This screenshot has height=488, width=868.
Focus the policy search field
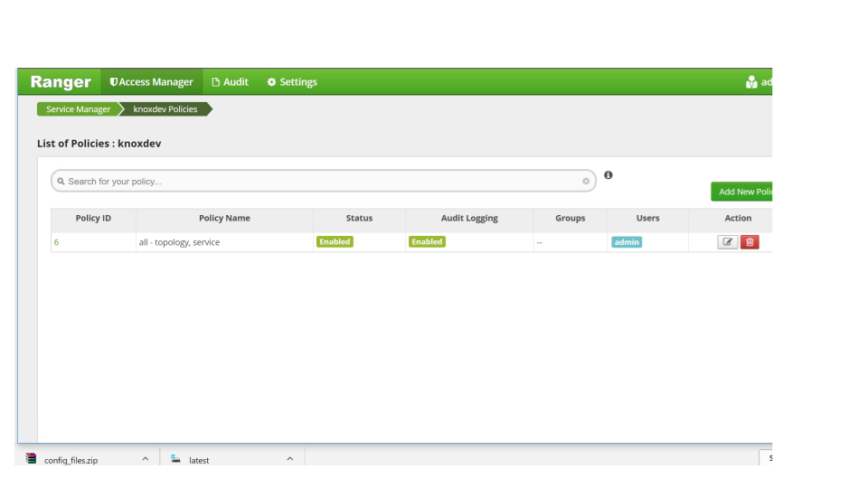[324, 181]
